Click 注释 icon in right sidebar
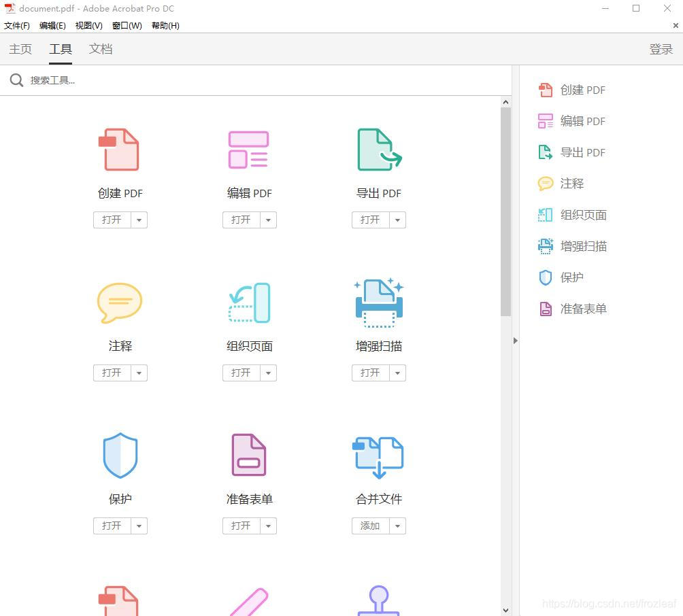This screenshot has width=683, height=616. click(x=546, y=184)
